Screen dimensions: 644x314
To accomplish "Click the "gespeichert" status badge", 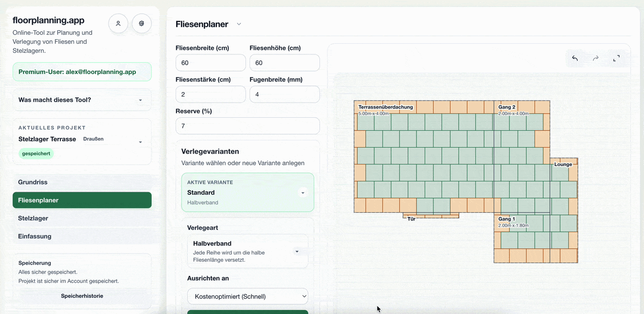I will tap(36, 153).
